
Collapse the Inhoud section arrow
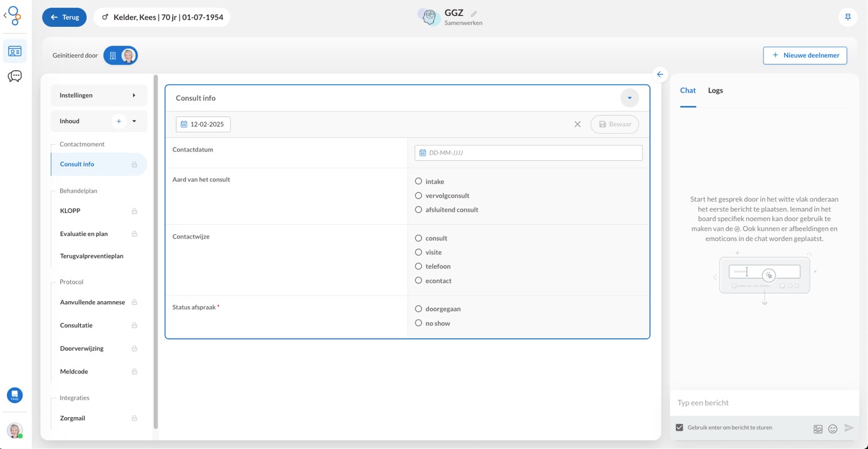click(x=134, y=121)
